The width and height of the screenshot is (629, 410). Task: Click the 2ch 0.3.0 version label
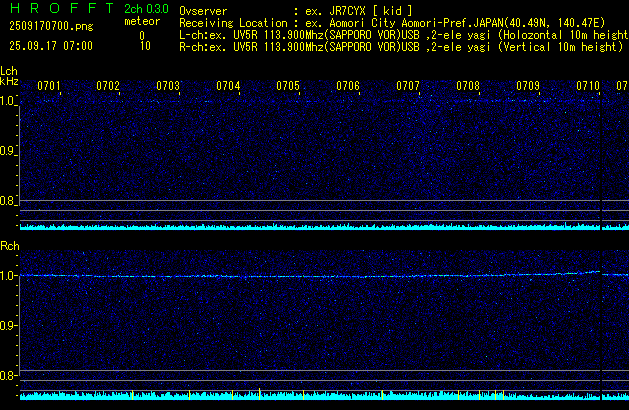click(146, 9)
